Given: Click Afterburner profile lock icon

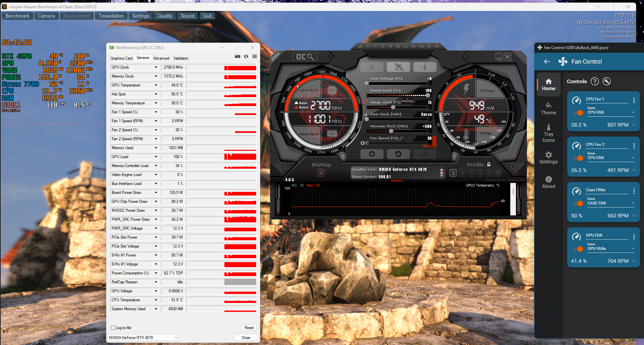Looking at the screenshot, I should (x=489, y=164).
